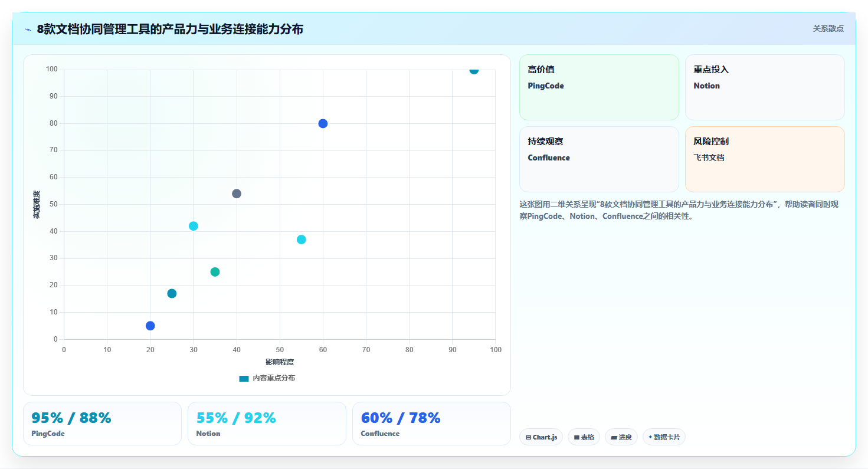Click x-axis tick label 50
The height and width of the screenshot is (469, 868).
tap(280, 350)
